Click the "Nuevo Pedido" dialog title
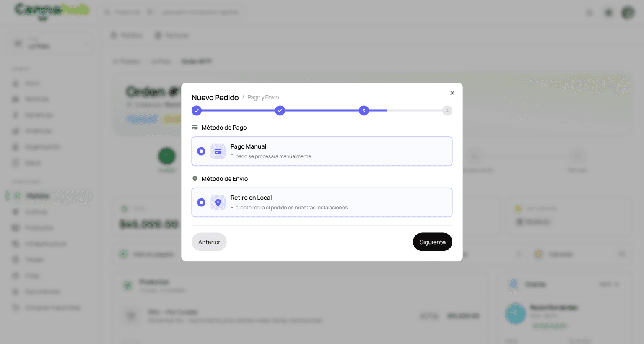Screen dimensions: 644x344 (215, 98)
